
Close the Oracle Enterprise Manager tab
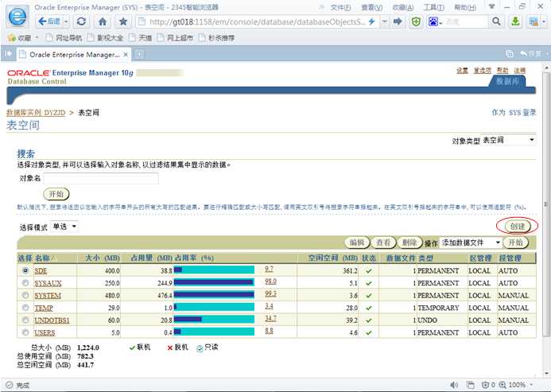[x=126, y=55]
